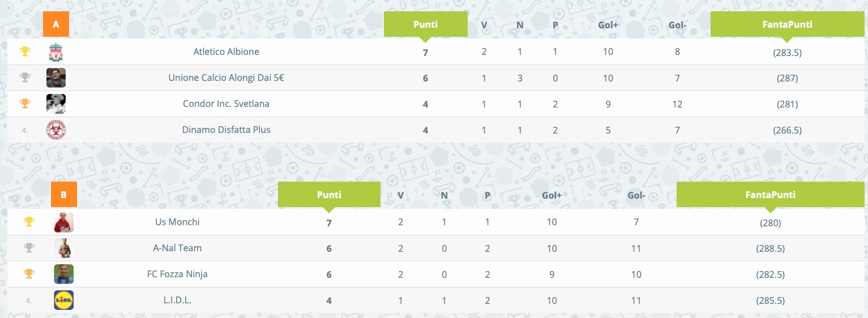Sort group A by Punti

click(426, 24)
